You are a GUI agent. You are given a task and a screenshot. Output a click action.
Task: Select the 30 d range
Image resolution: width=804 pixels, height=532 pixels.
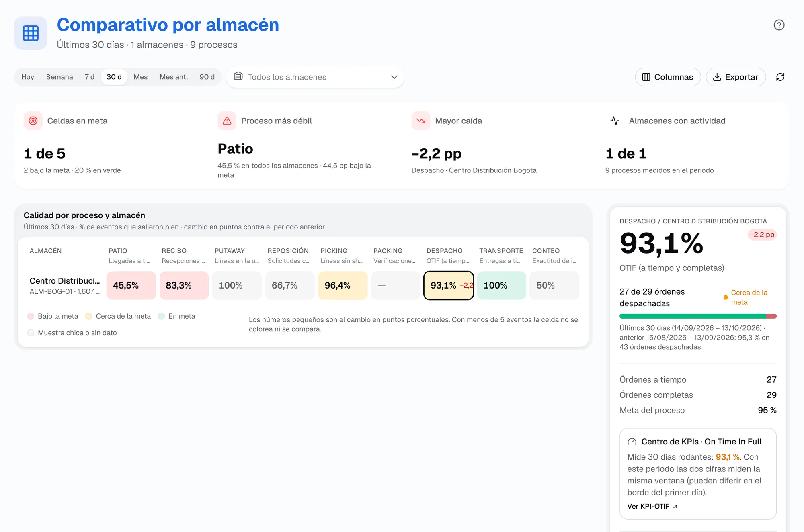(114, 77)
